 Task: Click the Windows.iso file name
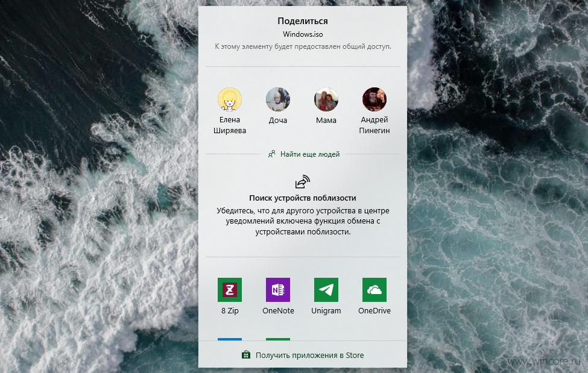coord(303,34)
